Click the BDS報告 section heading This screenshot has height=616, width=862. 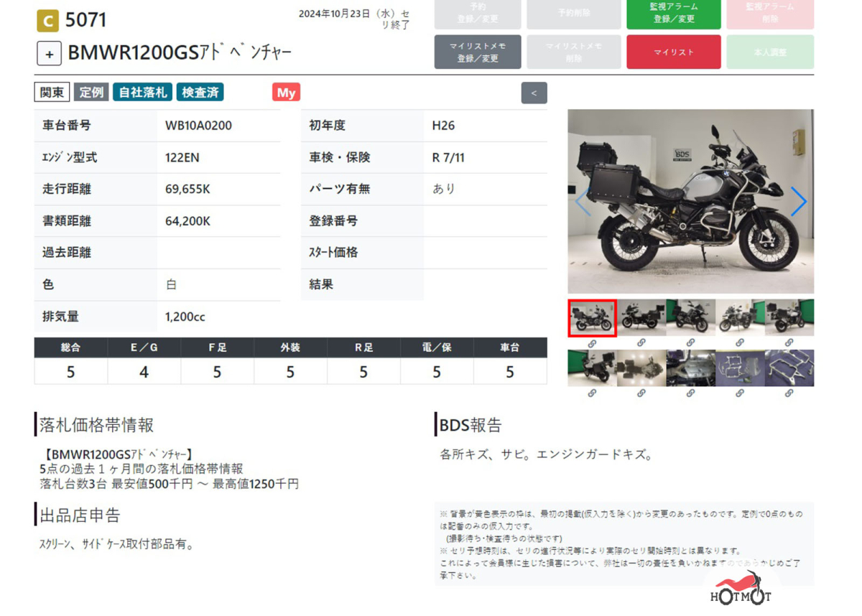coord(471,425)
